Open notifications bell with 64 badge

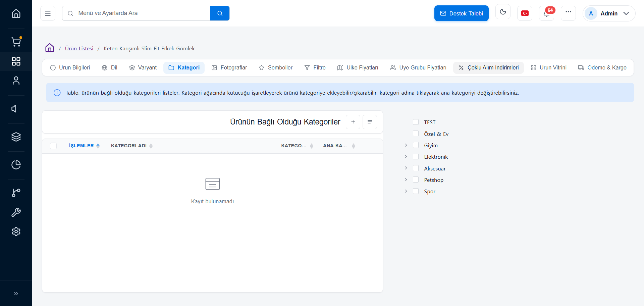pos(546,13)
